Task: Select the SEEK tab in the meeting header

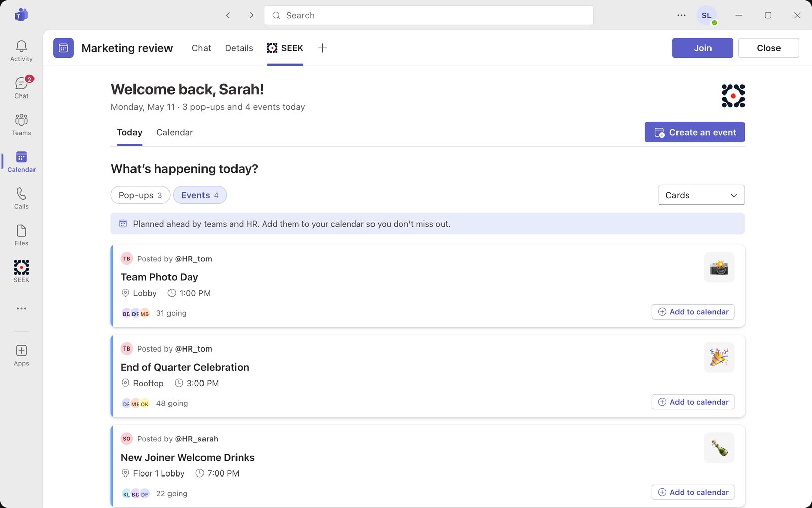Action: [x=285, y=48]
